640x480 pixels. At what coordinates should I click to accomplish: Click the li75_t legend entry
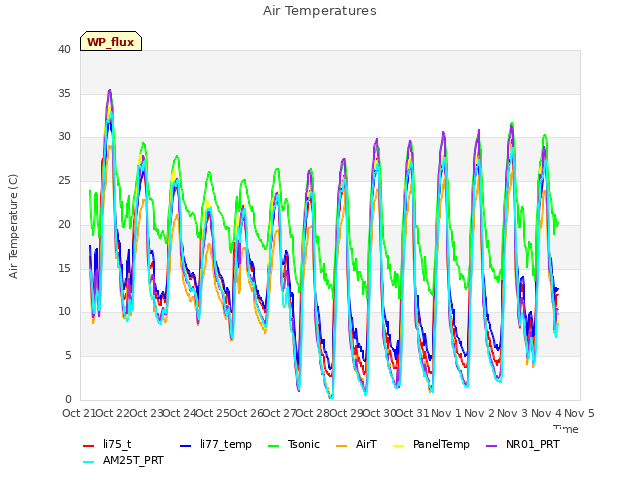pos(107,444)
